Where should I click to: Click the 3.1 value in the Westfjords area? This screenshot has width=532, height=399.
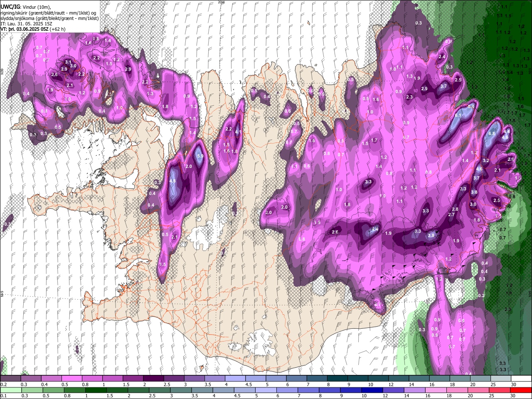pyautogui.click(x=69, y=62)
